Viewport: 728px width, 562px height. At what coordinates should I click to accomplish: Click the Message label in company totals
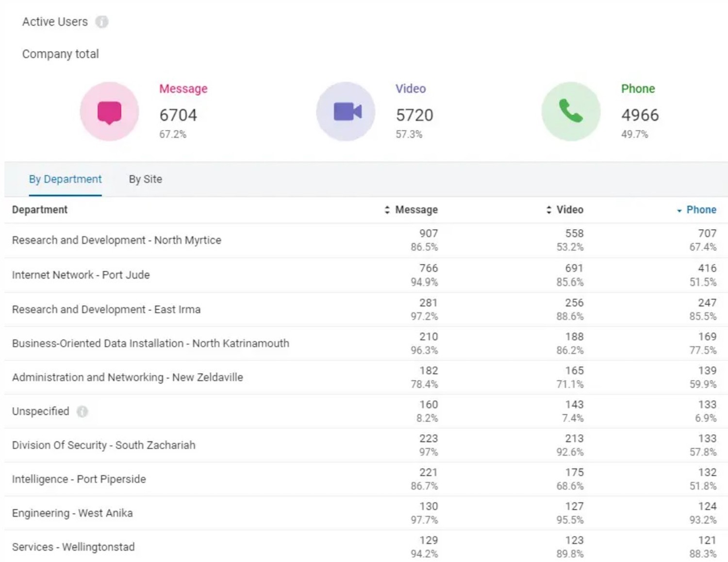point(183,89)
